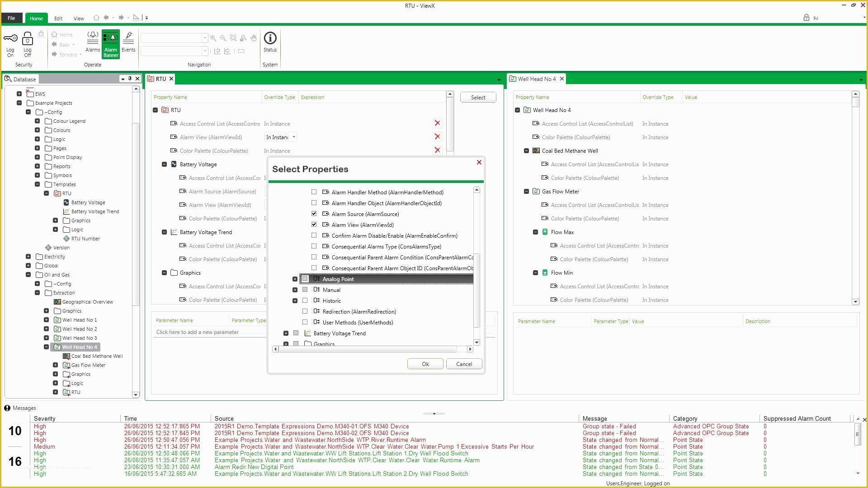Uncheck Alarm Source property
The width and height of the screenshot is (868, 488).
[314, 214]
